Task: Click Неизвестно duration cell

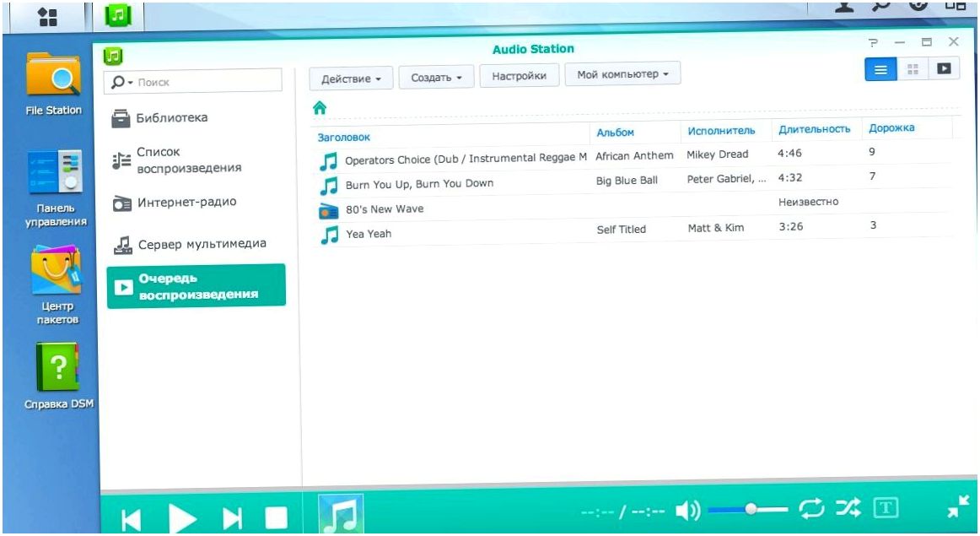Action: coord(808,202)
